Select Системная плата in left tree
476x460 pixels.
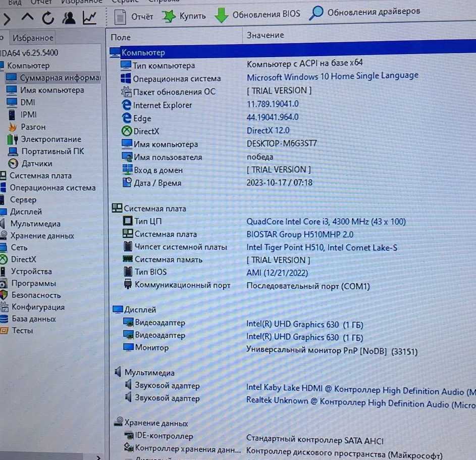[x=36, y=176]
